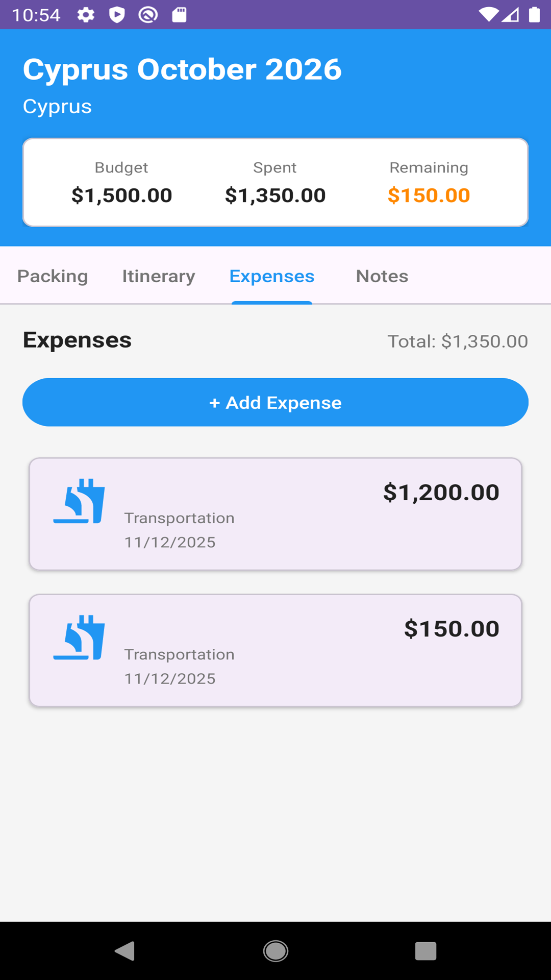Click the transportation icon on $1,200.00 expense
The image size is (551, 980).
click(x=79, y=501)
